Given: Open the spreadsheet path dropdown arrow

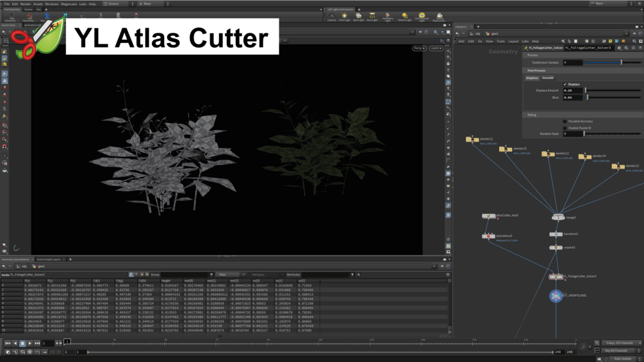Looking at the screenshot, I should pos(434,267).
